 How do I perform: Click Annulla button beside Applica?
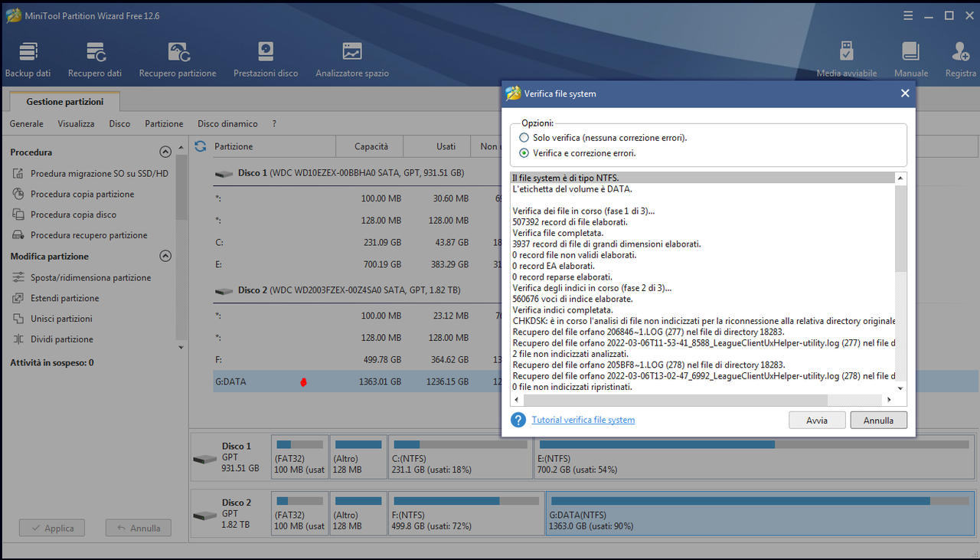[x=139, y=528]
